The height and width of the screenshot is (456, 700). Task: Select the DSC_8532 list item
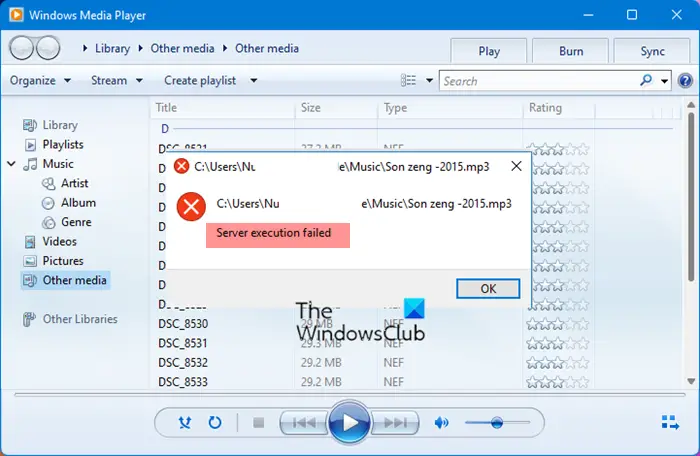[x=183, y=362]
